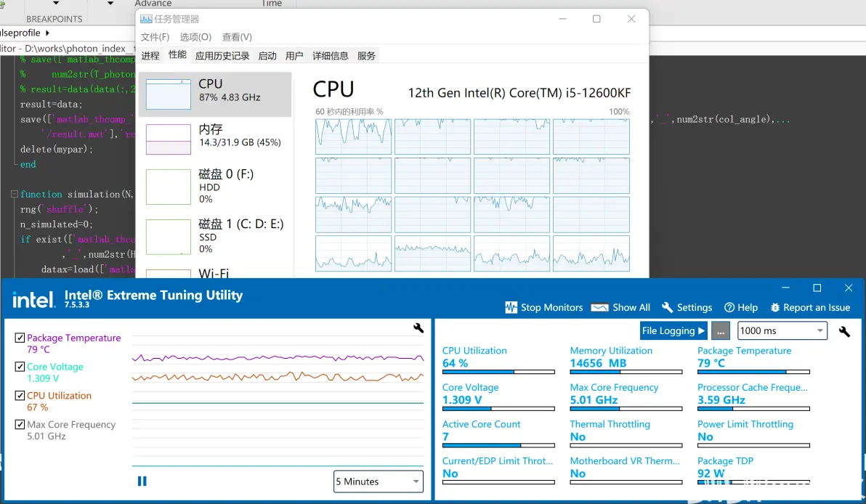Click the Advance label in MATLAB toolstrip
Image resolution: width=866 pixels, height=504 pixels.
point(153,4)
